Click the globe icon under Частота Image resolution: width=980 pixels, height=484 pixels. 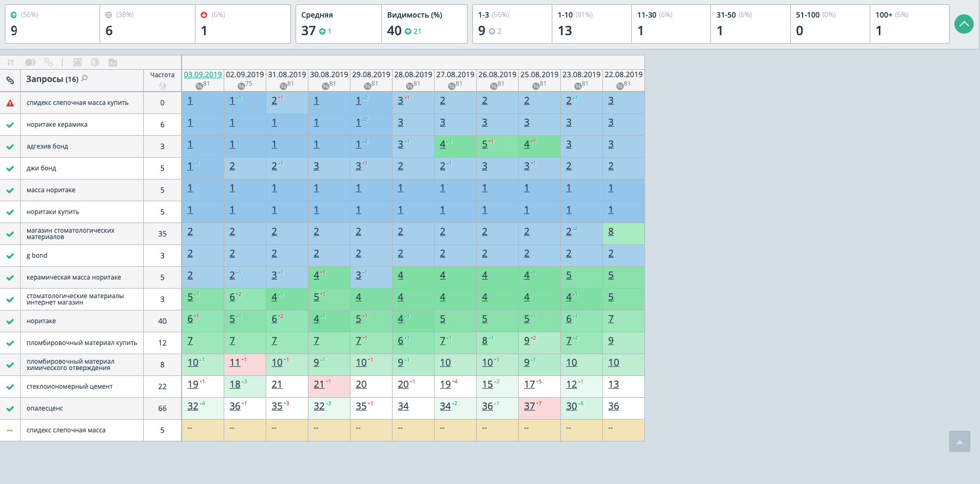tap(162, 86)
